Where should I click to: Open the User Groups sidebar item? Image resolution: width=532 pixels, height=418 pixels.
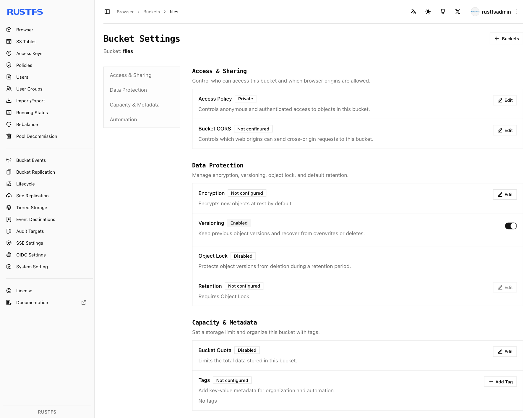tap(47, 89)
